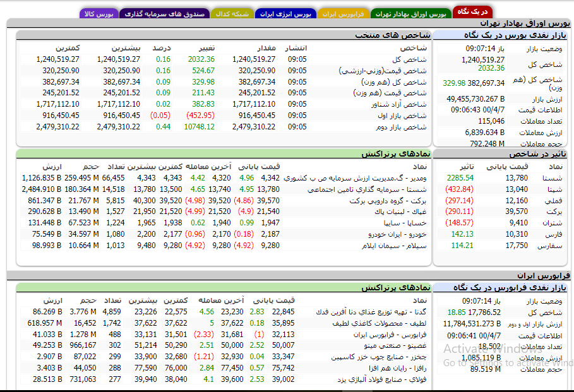Click شاخص بازار دوم index row
The height and width of the screenshot is (392, 574).
click(224, 127)
